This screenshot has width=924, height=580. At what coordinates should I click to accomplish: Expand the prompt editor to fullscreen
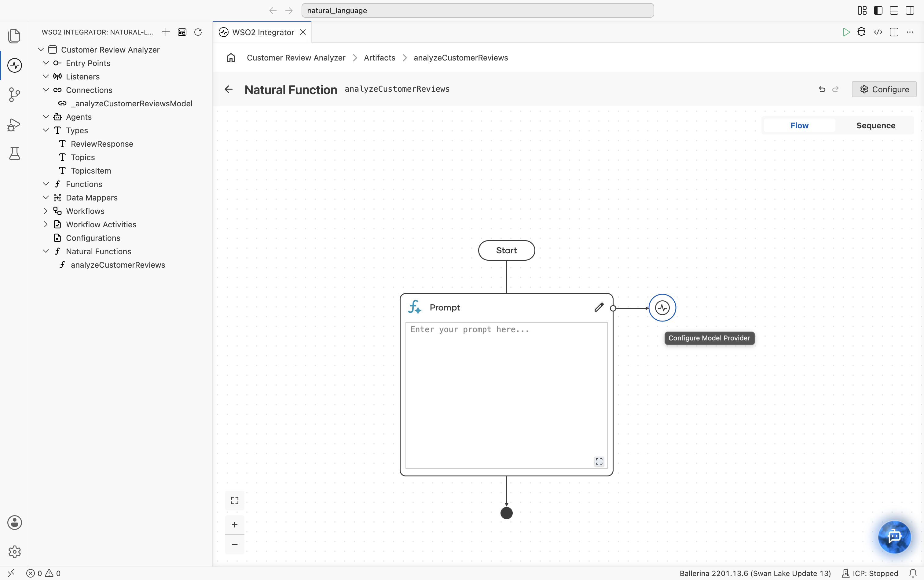pyautogui.click(x=599, y=461)
